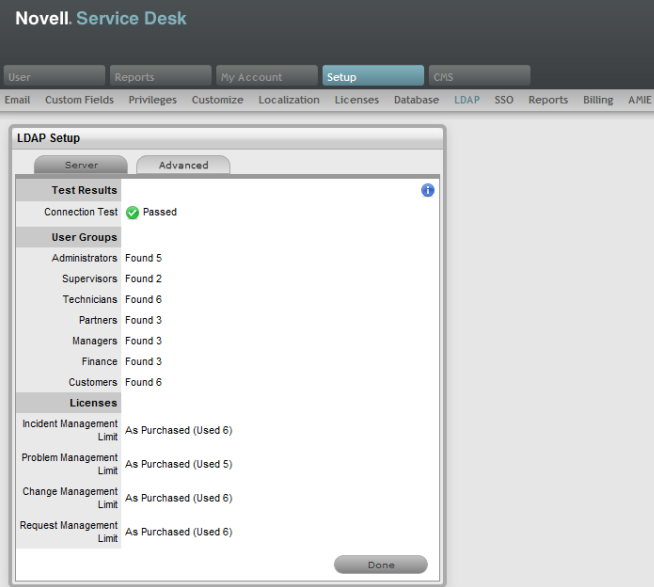Navigate to Localization settings
Viewport: 654px width, 587px height.
tap(289, 100)
